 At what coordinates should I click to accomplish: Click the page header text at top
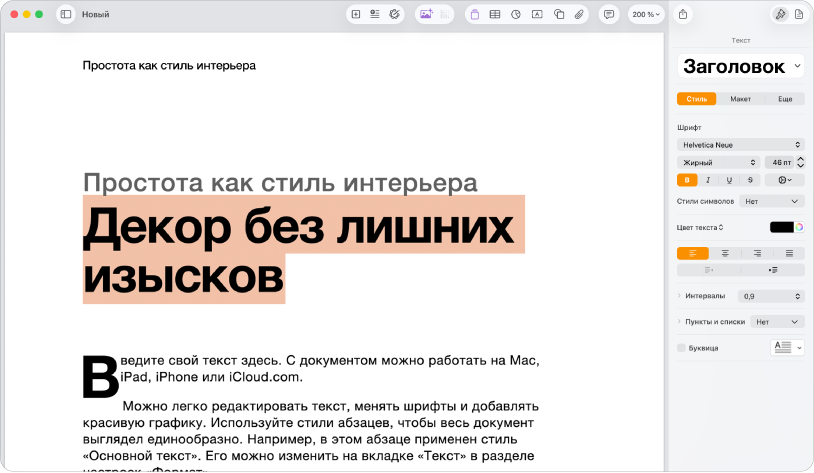pos(169,66)
